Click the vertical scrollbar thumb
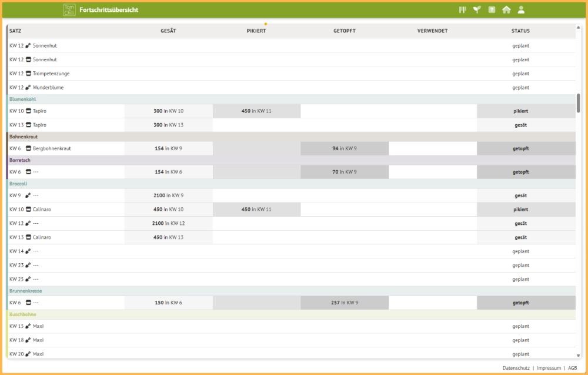The height and width of the screenshot is (375, 588). [579, 103]
